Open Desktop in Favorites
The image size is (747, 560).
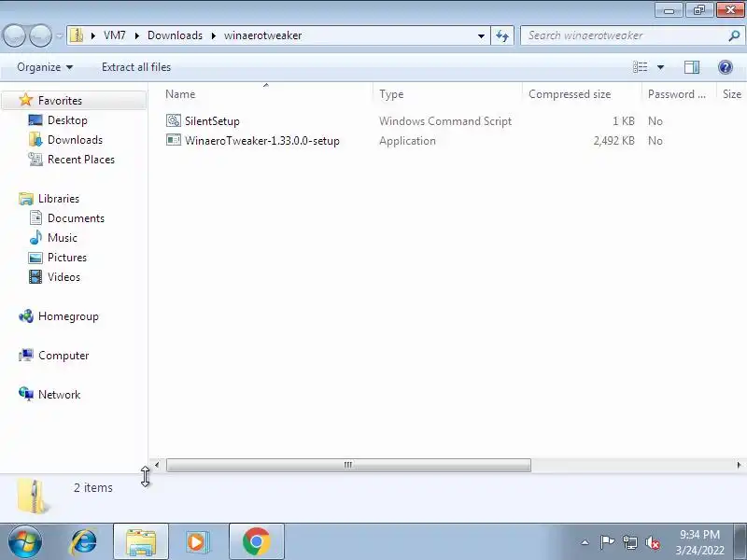click(67, 120)
